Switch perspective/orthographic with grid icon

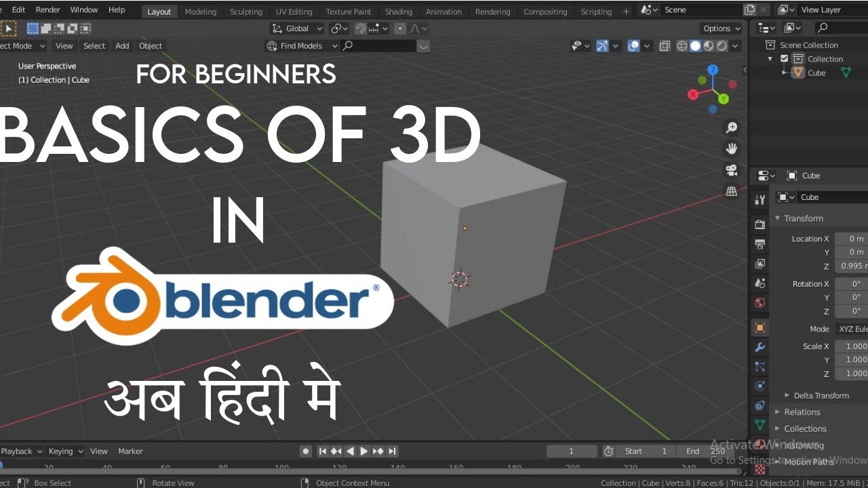(732, 191)
